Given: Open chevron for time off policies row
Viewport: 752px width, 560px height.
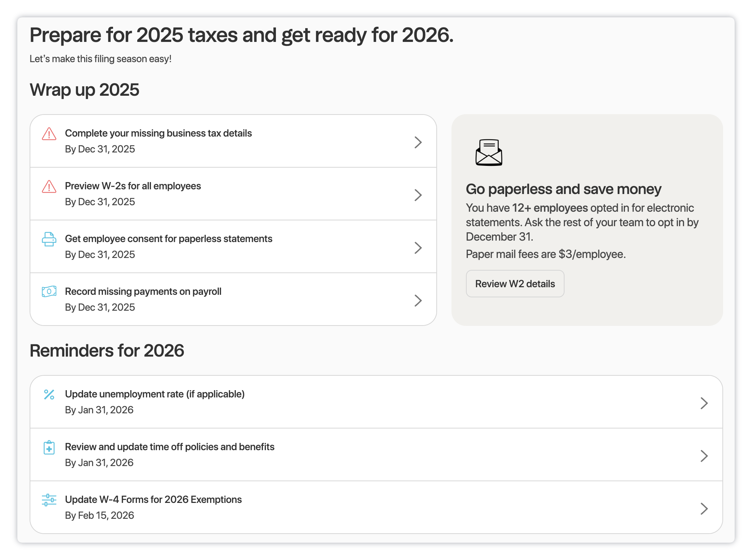Looking at the screenshot, I should (704, 456).
